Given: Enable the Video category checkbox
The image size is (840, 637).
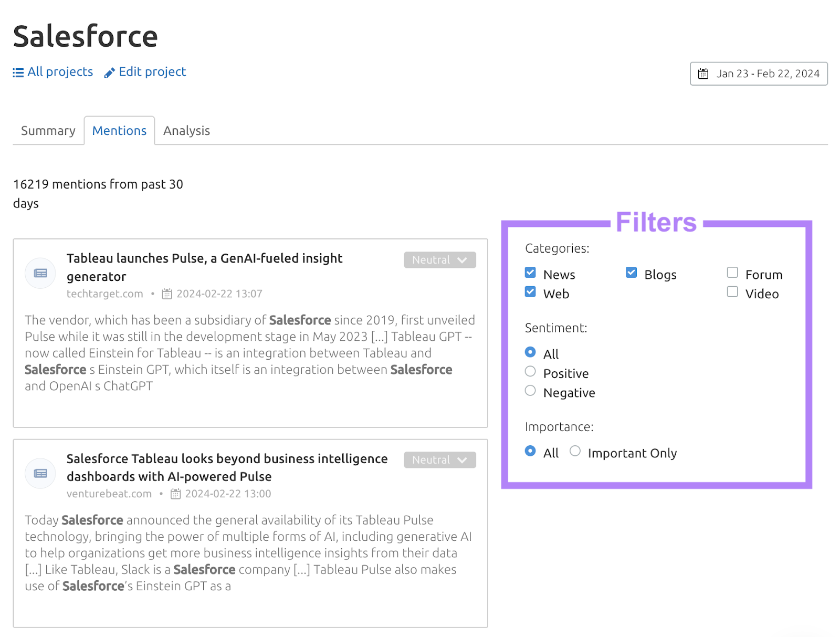Looking at the screenshot, I should pos(732,292).
